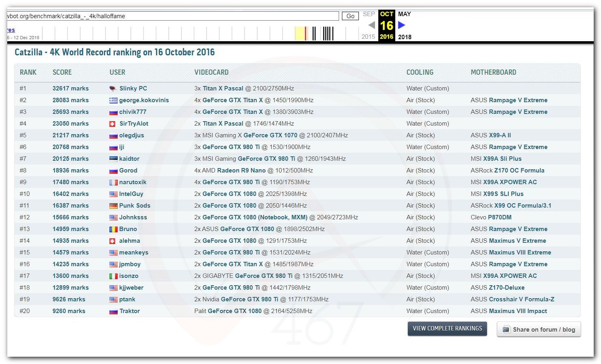Click the Catzilla 4K World Record ranking heading
Screen dimensions: 601x364
(115, 52)
